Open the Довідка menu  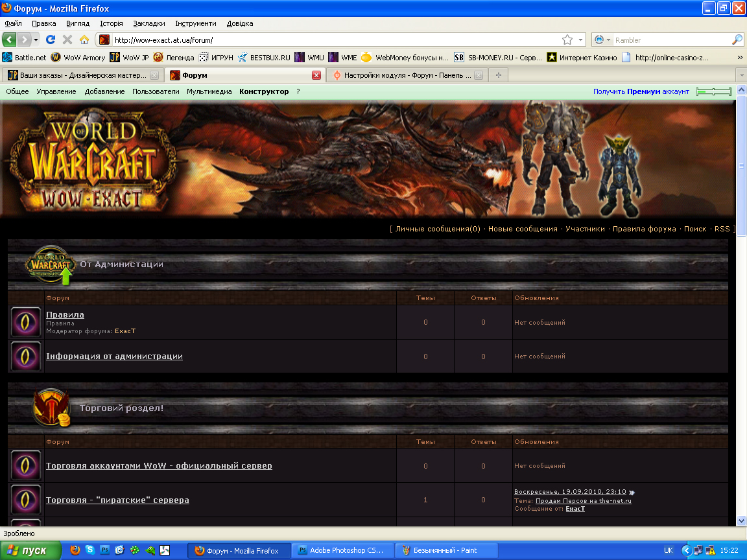(240, 23)
